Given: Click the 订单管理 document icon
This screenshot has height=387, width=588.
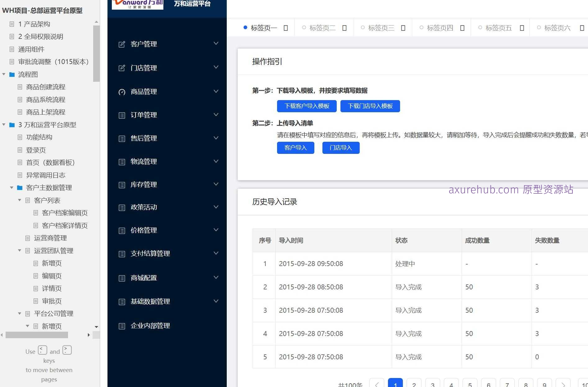Looking at the screenshot, I should pos(121,115).
